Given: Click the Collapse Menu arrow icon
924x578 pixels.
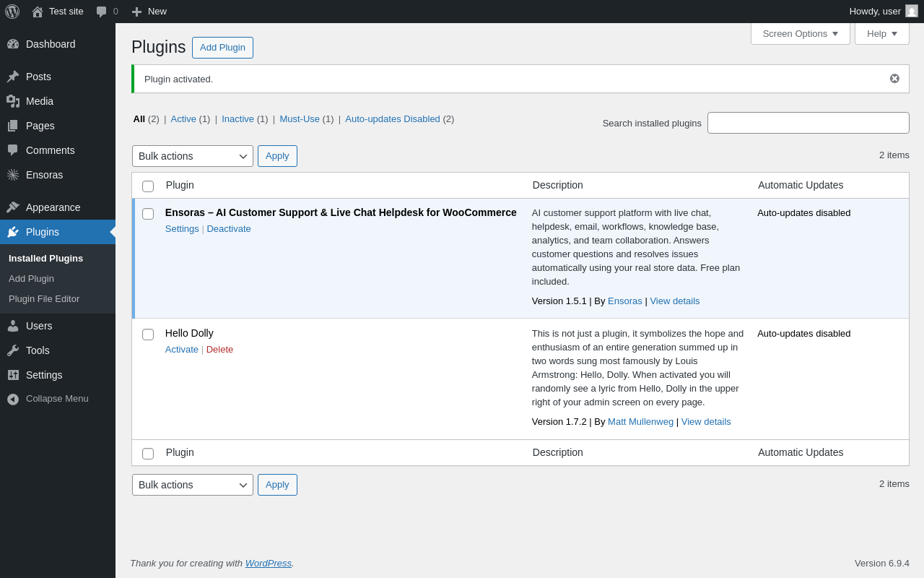Looking at the screenshot, I should click(13, 399).
